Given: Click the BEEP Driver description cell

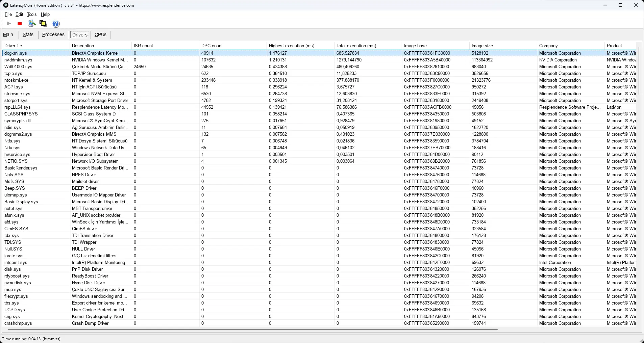Looking at the screenshot, I should tap(84, 188).
